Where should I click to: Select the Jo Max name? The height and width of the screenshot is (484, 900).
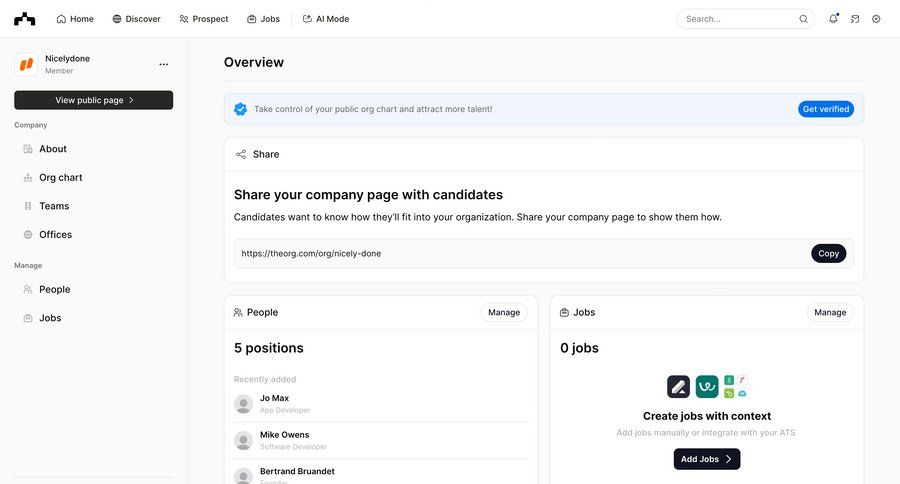[274, 398]
